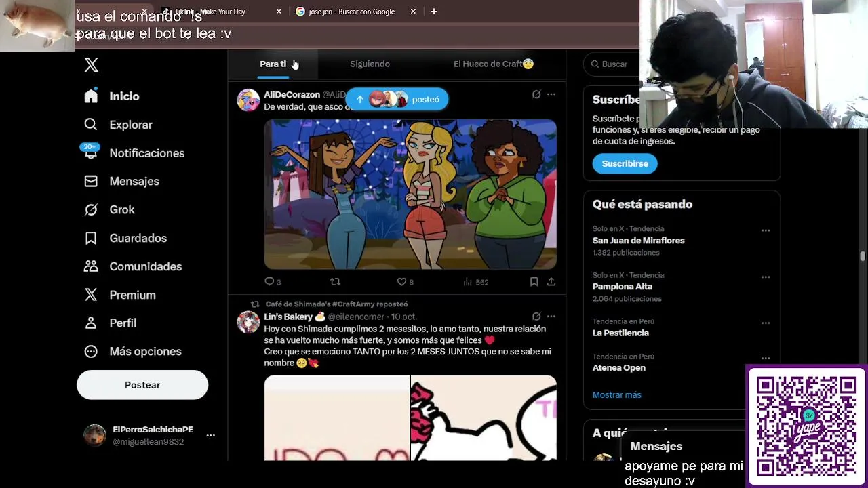Open options for San Juan de Miraflores trend
Screen dimensions: 868x488
(x=766, y=230)
